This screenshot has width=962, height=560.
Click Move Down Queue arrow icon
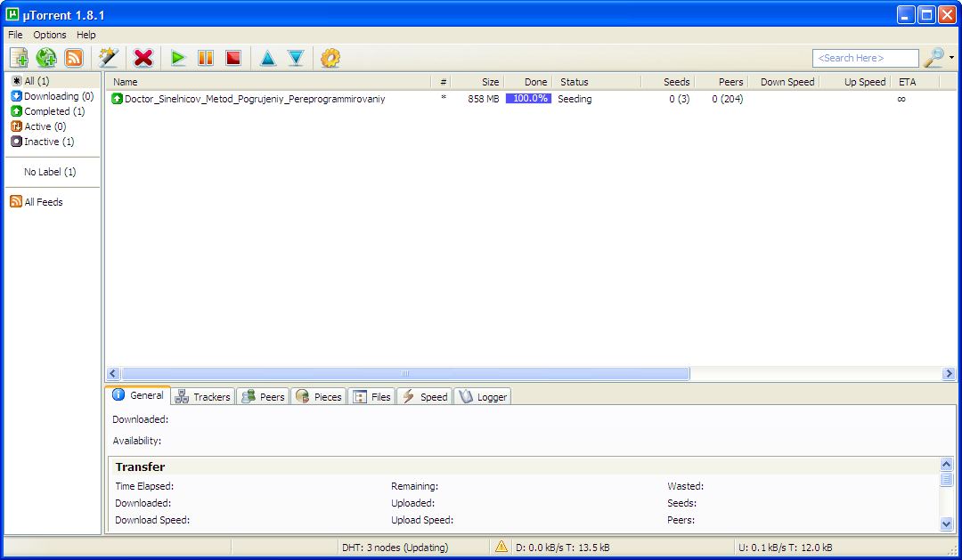point(296,58)
